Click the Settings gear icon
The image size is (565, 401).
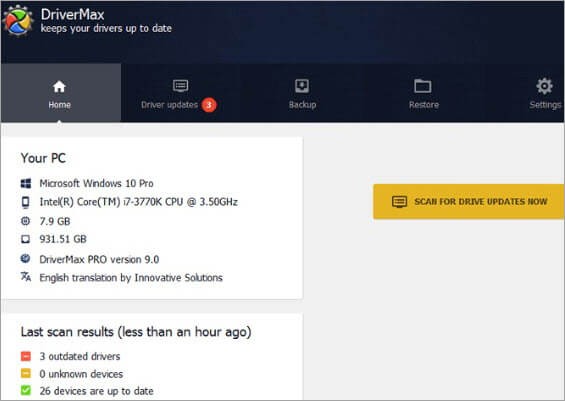click(544, 86)
